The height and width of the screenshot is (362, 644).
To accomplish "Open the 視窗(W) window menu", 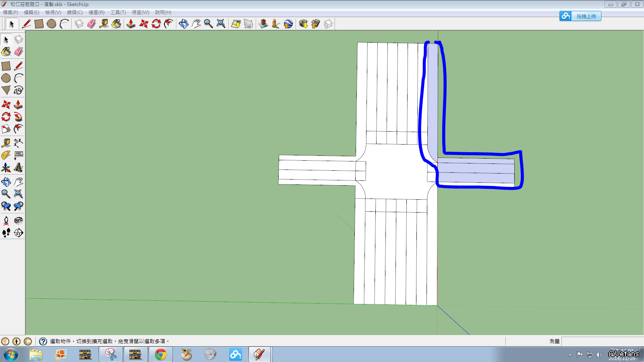I will pos(140,12).
